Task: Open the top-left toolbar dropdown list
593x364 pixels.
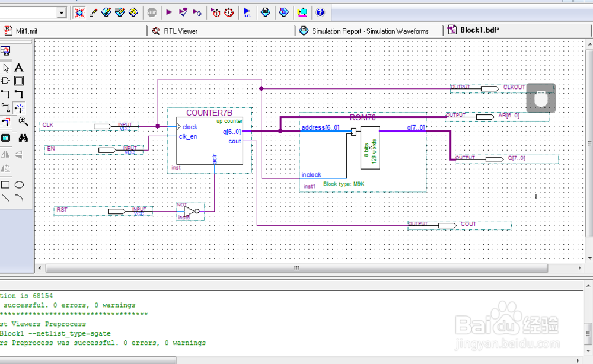Action: [62, 13]
